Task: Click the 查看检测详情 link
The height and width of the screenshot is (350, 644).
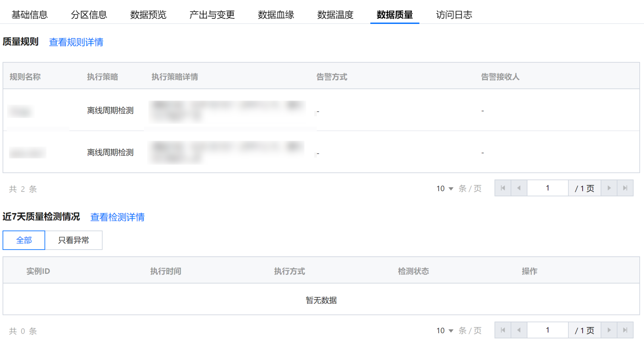Action: pyautogui.click(x=117, y=217)
